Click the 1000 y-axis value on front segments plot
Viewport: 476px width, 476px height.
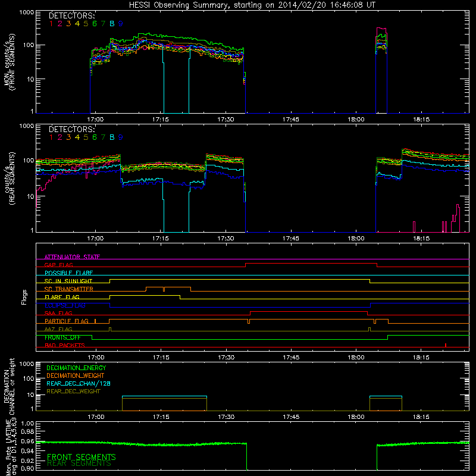[x=27, y=12]
